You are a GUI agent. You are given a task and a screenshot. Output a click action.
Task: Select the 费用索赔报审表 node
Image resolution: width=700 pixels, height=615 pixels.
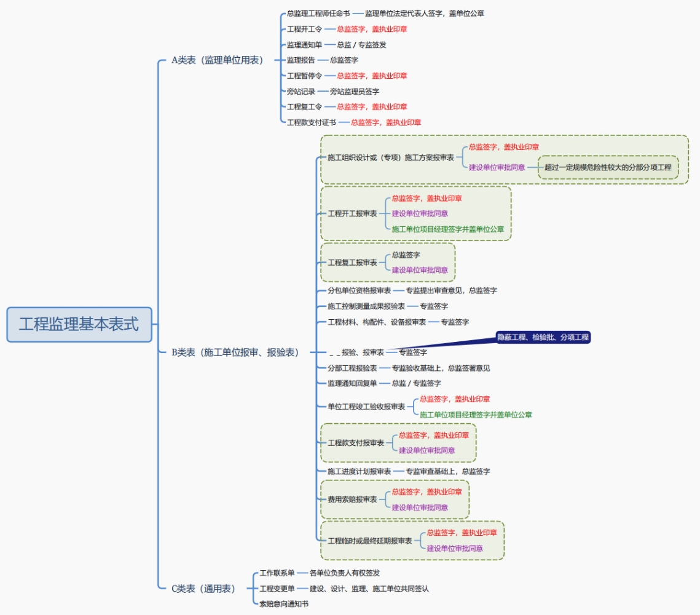pos(352,499)
